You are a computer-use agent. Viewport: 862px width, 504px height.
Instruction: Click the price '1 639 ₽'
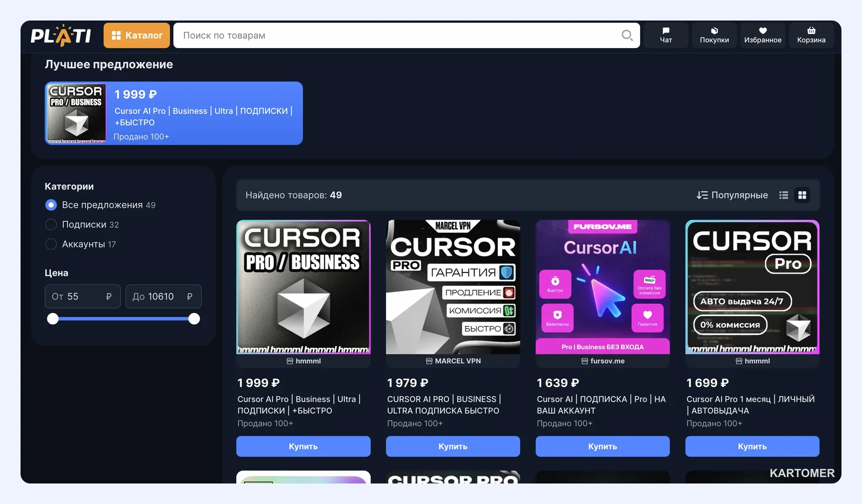click(558, 383)
